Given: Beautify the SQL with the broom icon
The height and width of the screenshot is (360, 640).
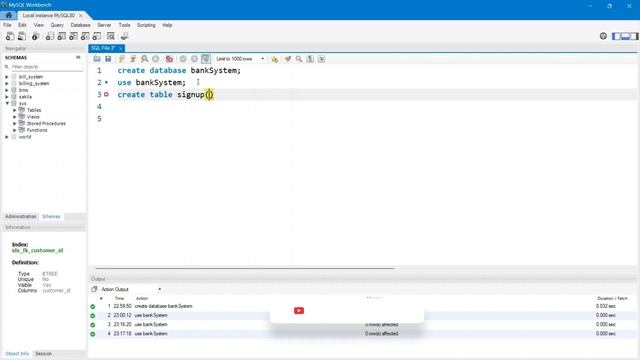Looking at the screenshot, I should click(288, 59).
